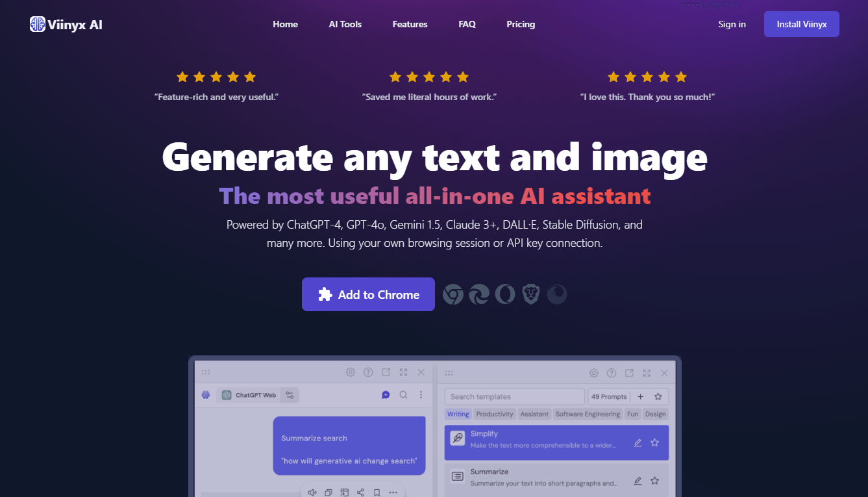Select the Productivity category tab
This screenshot has height=497, width=868.
tap(495, 414)
